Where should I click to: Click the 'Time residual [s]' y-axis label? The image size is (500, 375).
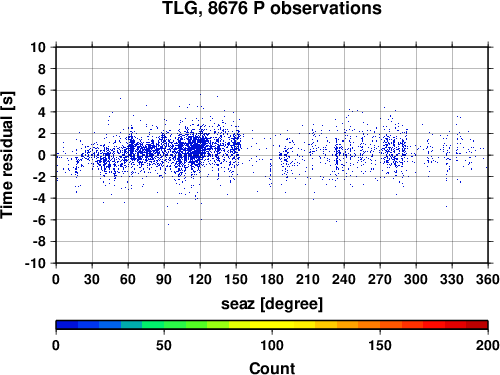[x=7, y=155]
